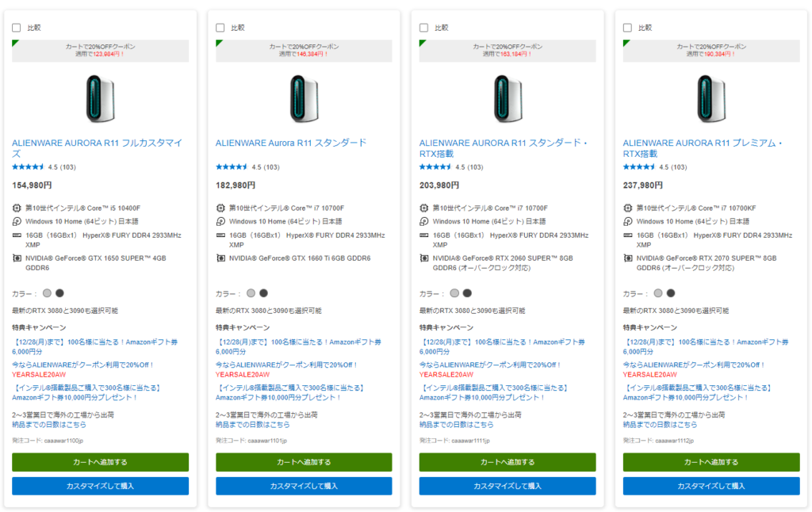Open Amazon 10,000円 gift link on 203,980円 card
Image resolution: width=812 pixels, height=512 pixels.
493,392
